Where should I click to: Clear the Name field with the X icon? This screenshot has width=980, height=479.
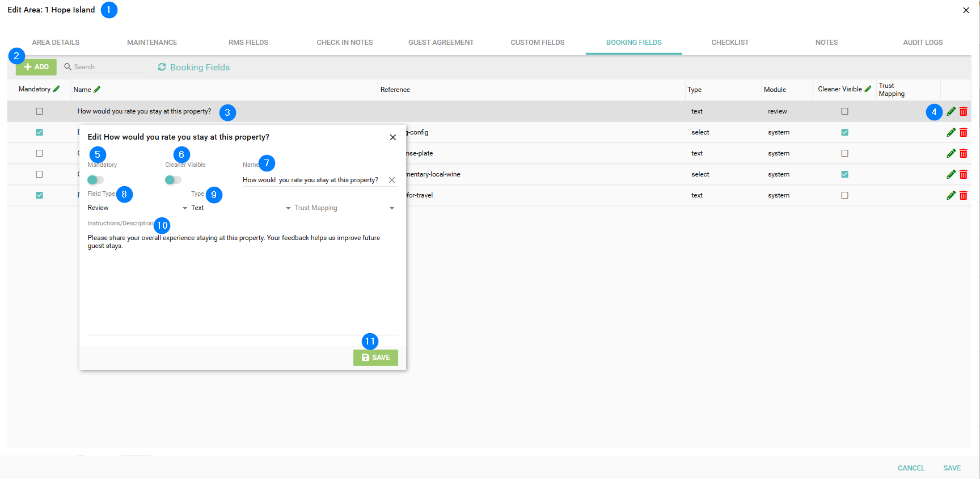coord(392,180)
